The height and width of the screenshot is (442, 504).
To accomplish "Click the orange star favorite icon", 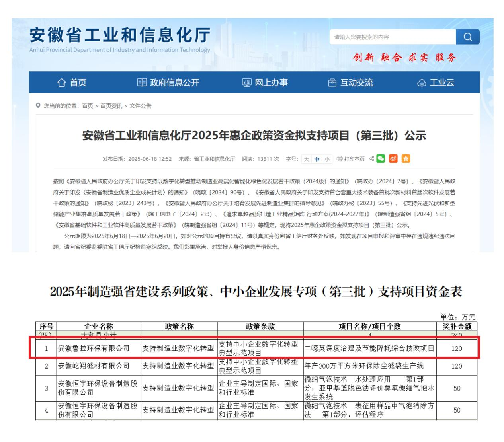I will (406, 158).
